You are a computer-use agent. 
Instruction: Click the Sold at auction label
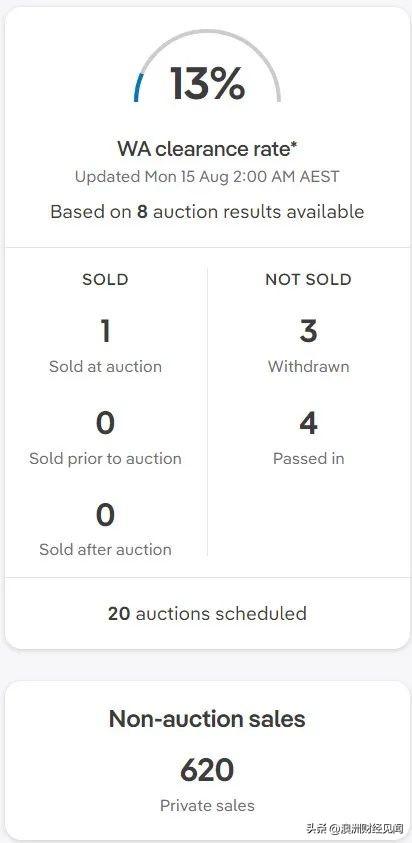105,367
